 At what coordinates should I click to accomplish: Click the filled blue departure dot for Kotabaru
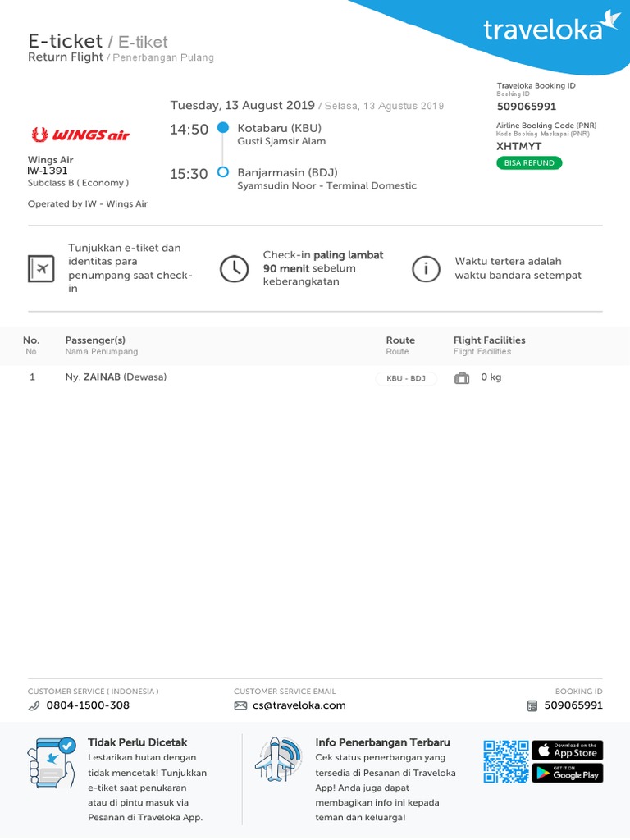click(x=223, y=127)
